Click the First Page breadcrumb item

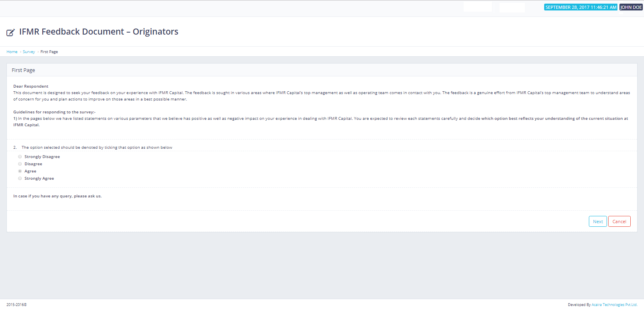tap(49, 52)
